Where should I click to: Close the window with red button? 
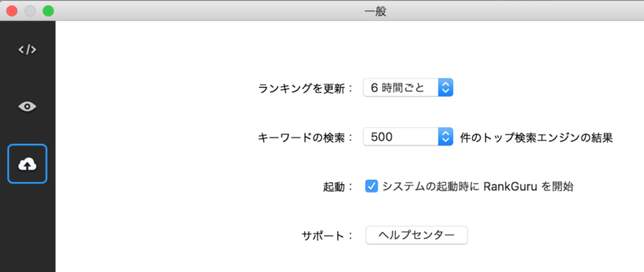tap(12, 11)
